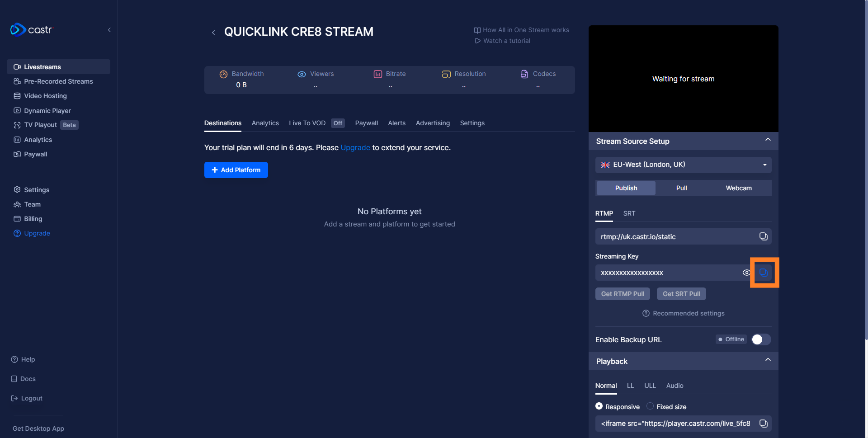Viewport: 868px width, 438px height.
Task: Click the castr logo
Action: click(x=32, y=30)
